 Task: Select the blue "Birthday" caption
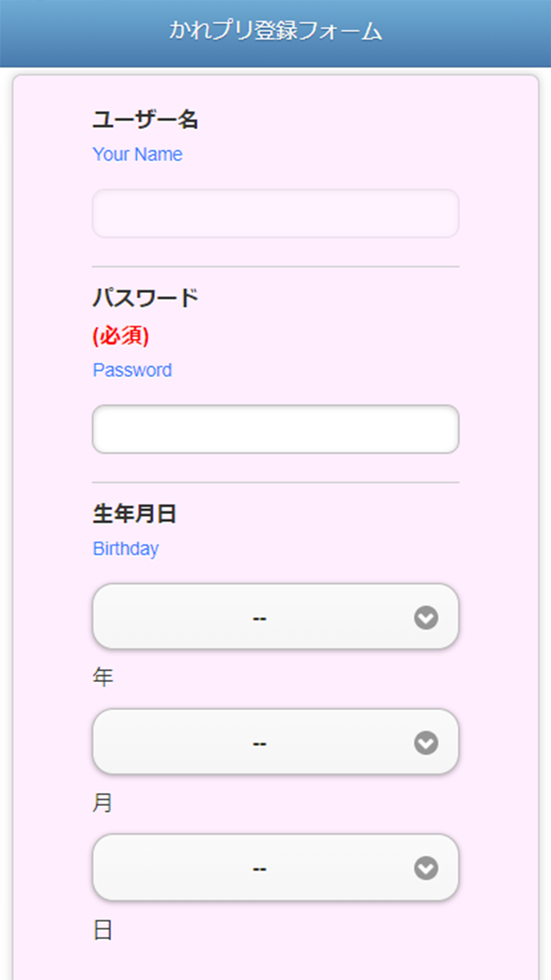pyautogui.click(x=126, y=549)
